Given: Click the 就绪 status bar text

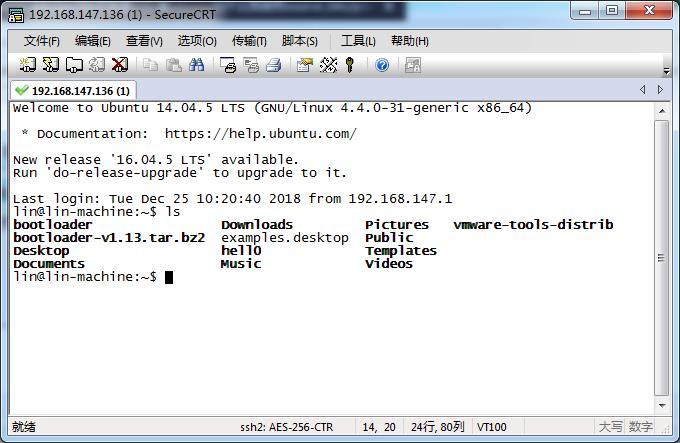Looking at the screenshot, I should click(x=24, y=427).
